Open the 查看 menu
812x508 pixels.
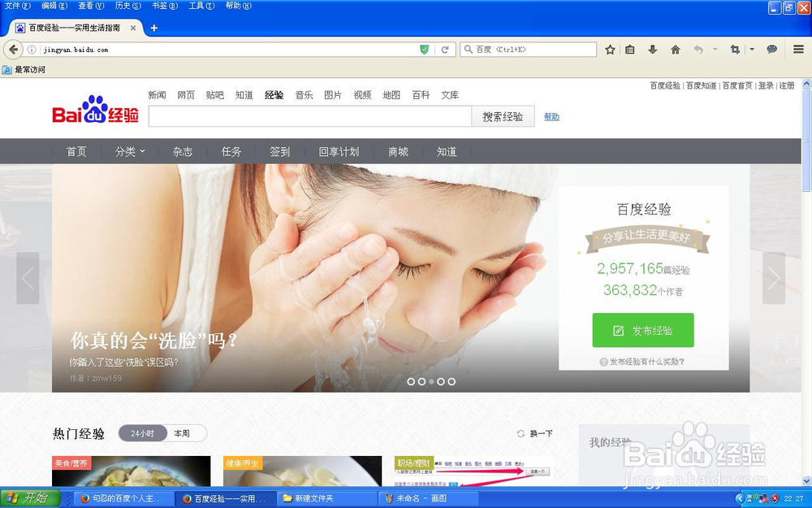coord(91,6)
